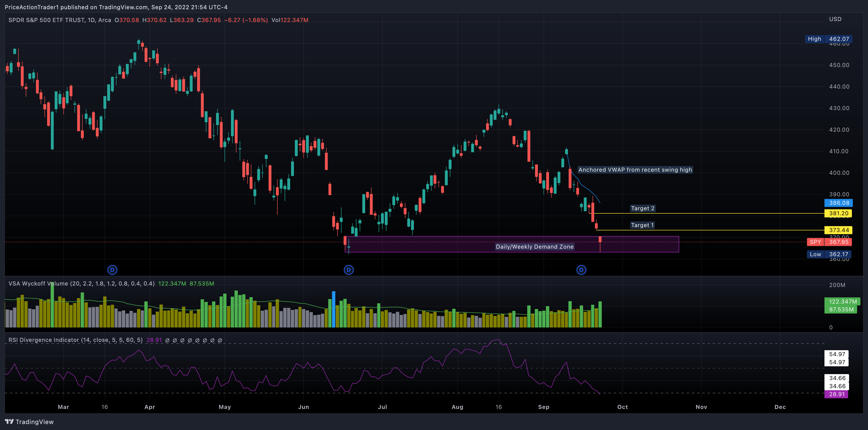
Task: Select the Daily/Weekly Demand Zone label
Action: pos(534,246)
